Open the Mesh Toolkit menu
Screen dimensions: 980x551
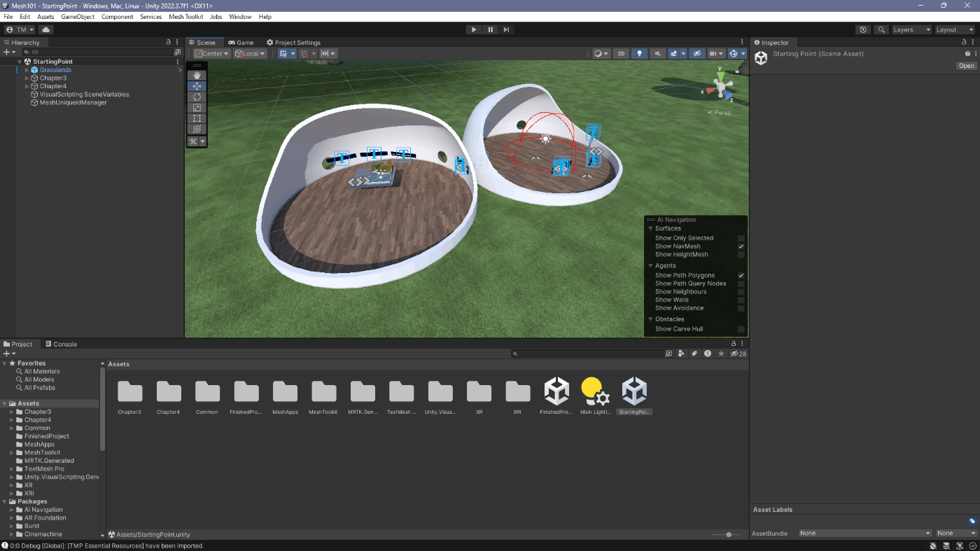pyautogui.click(x=186, y=16)
